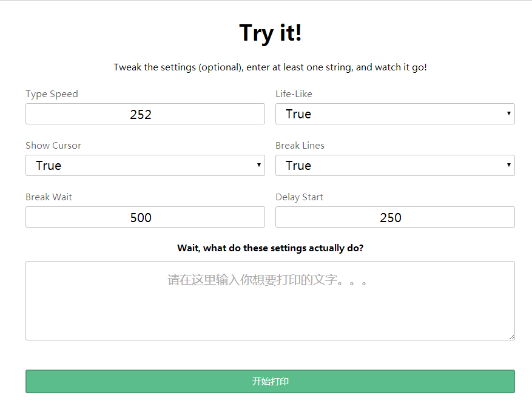The image size is (532, 406).
Task: Open the Life-Like dropdown
Action: tap(395, 114)
